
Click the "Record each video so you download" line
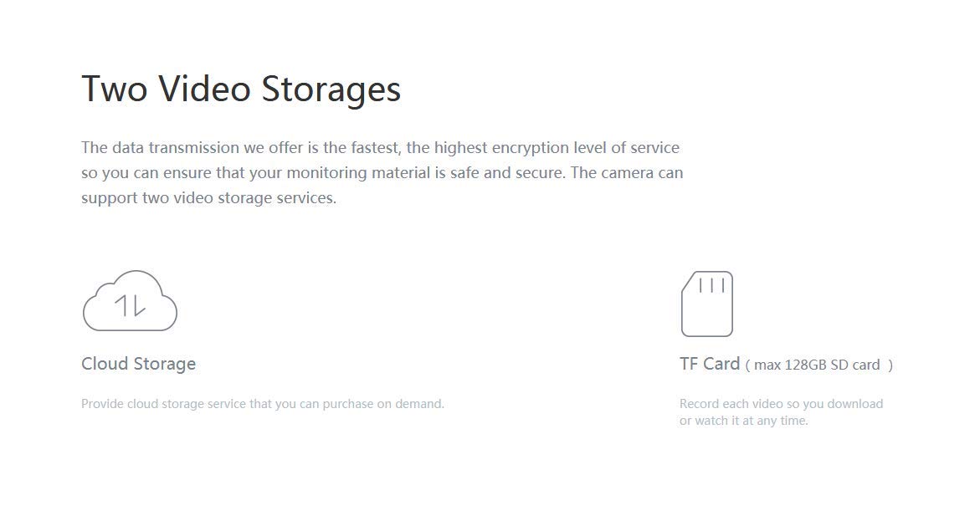(781, 404)
